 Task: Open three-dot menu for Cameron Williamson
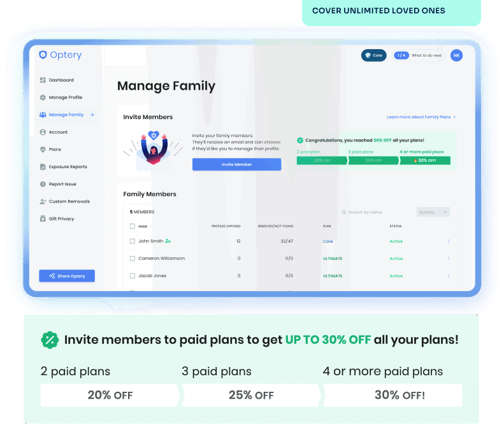coord(449,259)
